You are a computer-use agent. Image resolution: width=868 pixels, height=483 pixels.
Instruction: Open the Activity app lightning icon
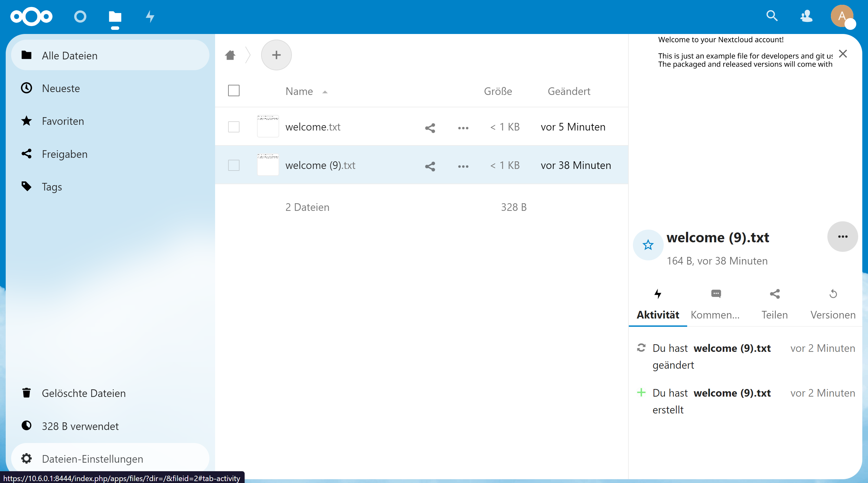coord(150,16)
